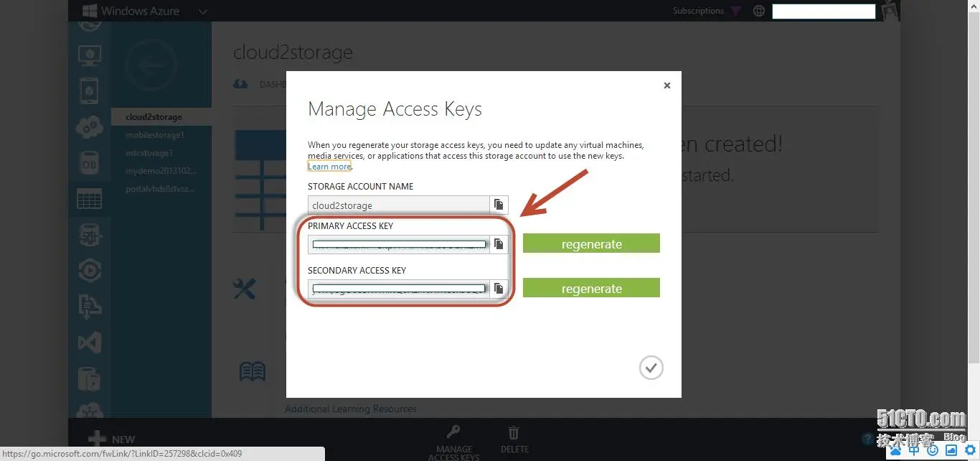Toggle the 中 input mode icon
980x461 pixels.
coord(914,450)
